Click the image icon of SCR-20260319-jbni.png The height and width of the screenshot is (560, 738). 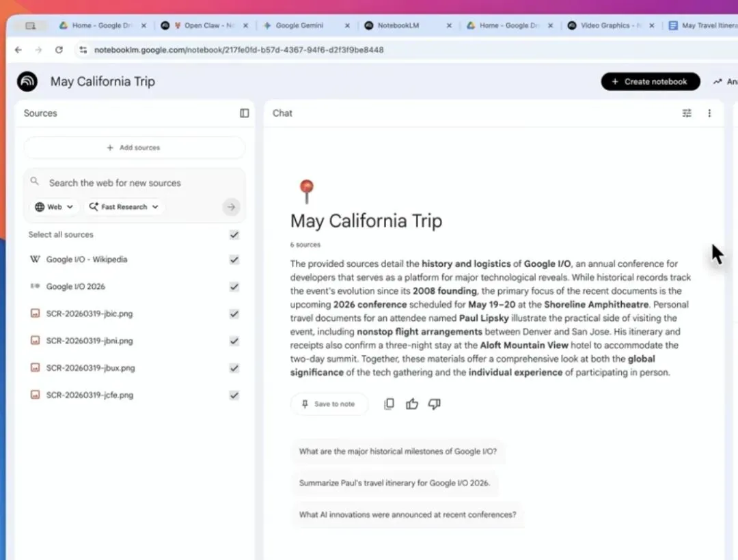tap(35, 340)
